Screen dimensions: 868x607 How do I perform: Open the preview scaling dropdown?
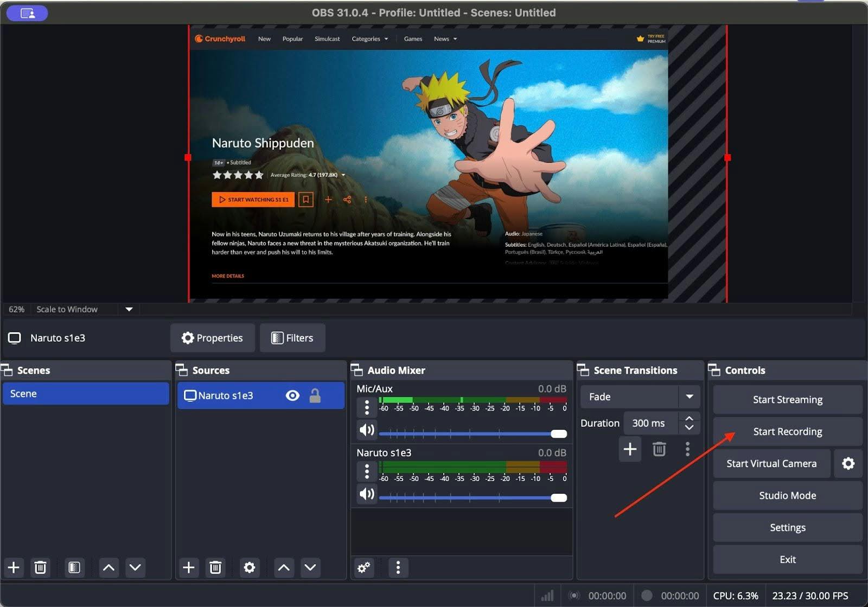[129, 309]
